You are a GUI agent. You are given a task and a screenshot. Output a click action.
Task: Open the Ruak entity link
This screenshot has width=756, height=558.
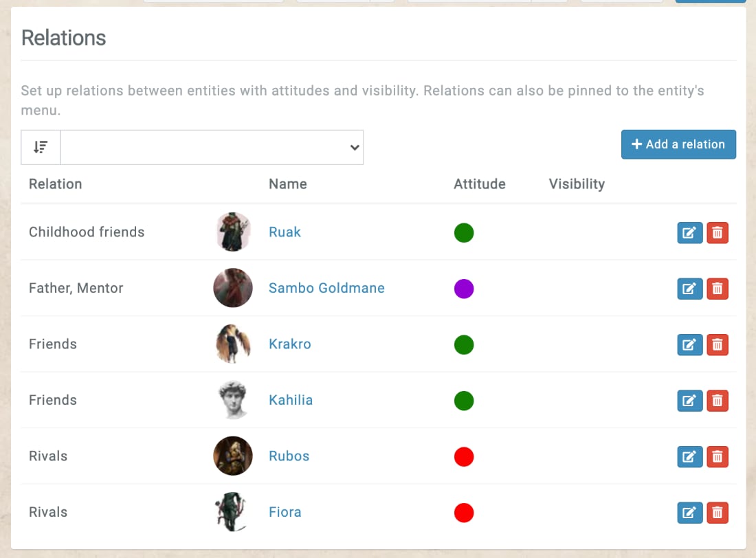[x=285, y=232]
